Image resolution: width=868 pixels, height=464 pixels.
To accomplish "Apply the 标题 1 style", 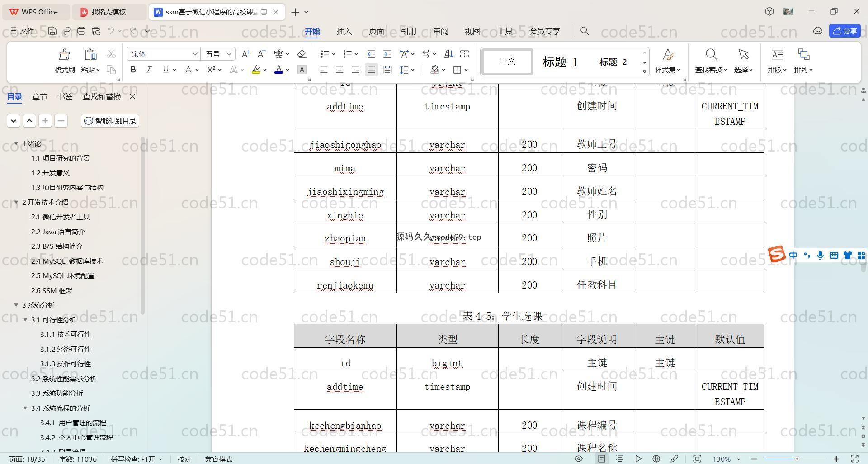I will [560, 62].
